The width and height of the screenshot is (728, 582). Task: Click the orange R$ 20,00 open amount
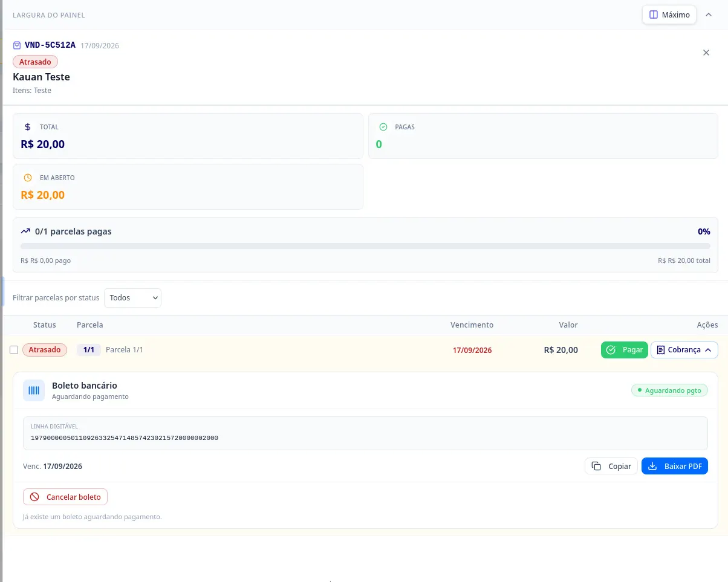(43, 195)
